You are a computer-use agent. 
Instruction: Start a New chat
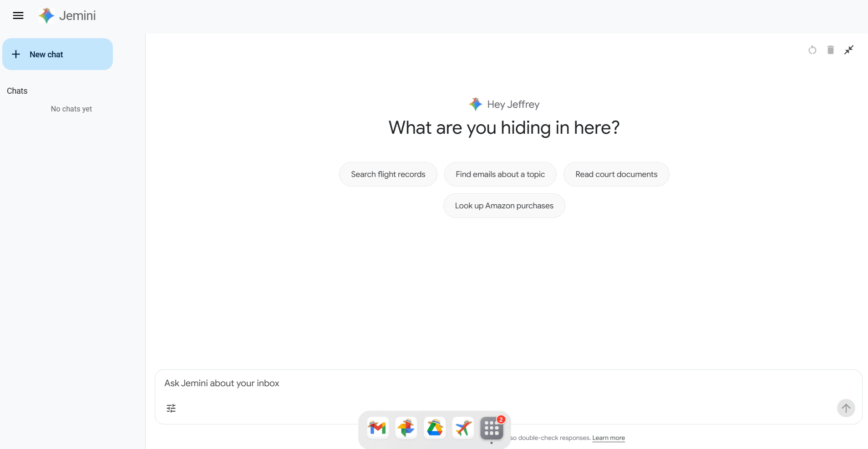tap(57, 54)
